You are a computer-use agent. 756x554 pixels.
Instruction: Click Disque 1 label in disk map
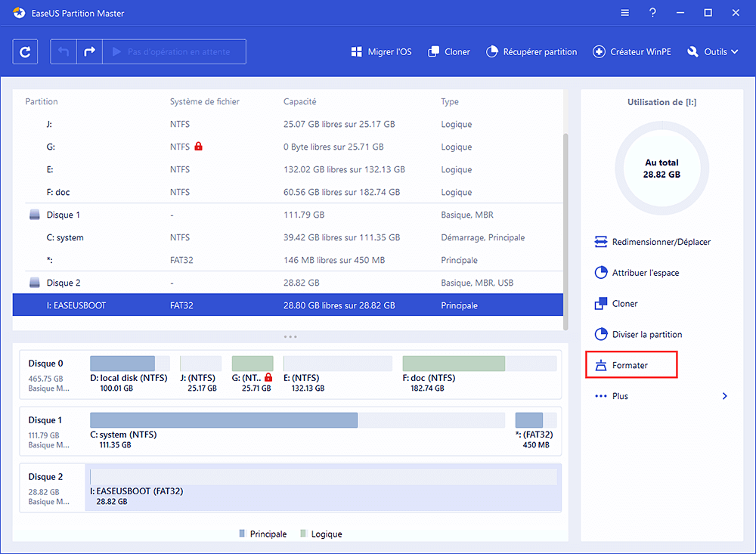[45, 420]
